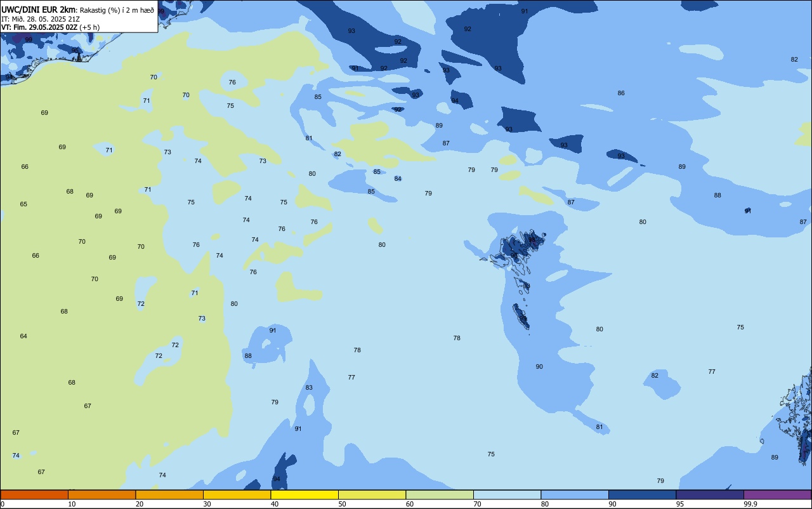The image size is (812, 509).
Task: Click the '65' humidity value on the map
Action: click(23, 204)
